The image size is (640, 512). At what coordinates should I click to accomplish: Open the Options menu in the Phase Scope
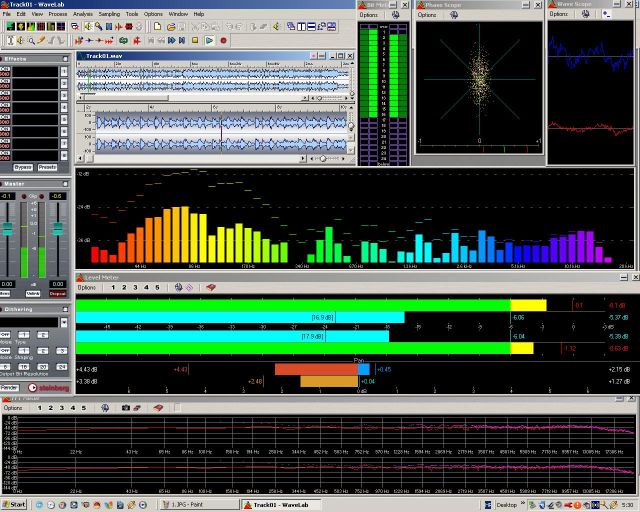point(427,15)
